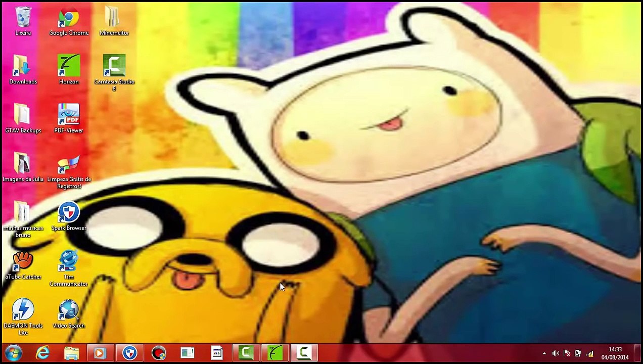
Task: Open the Action Center flag icon
Action: [x=567, y=353]
